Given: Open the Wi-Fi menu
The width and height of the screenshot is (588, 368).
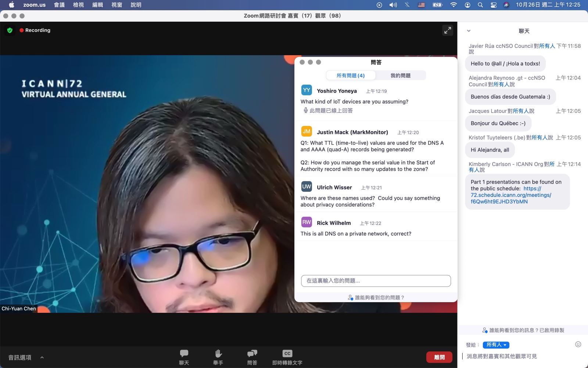Looking at the screenshot, I should [453, 5].
